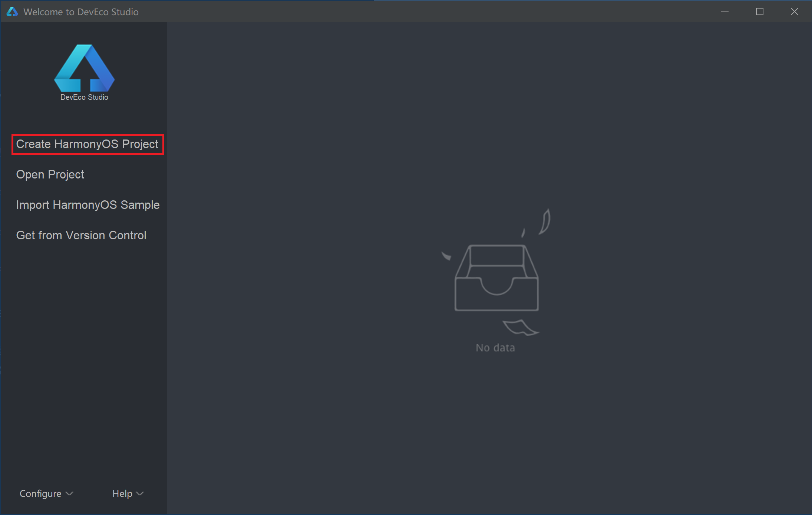Click the 'DevEco Studio' label under logo

click(84, 97)
